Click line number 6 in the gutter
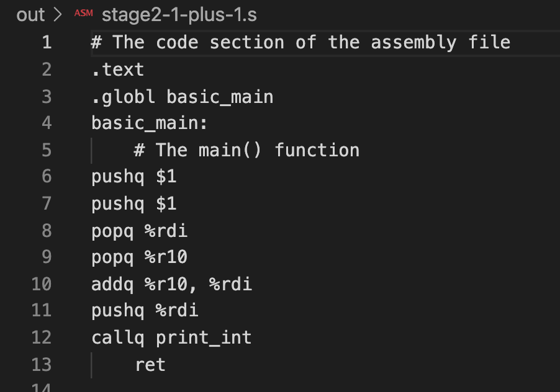The image size is (560, 392). click(46, 177)
